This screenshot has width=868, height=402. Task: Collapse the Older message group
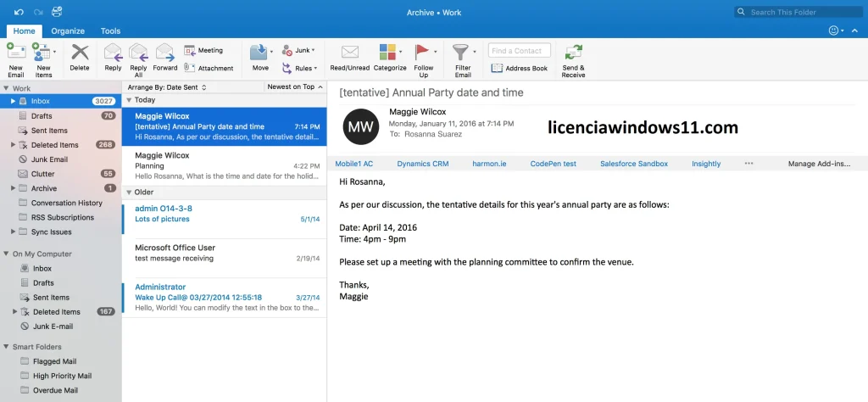click(x=129, y=193)
